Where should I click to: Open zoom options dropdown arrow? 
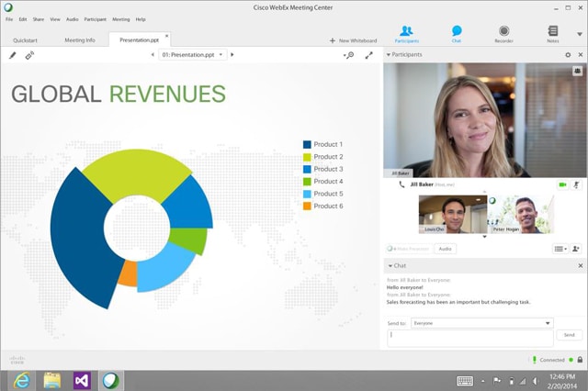(345, 55)
